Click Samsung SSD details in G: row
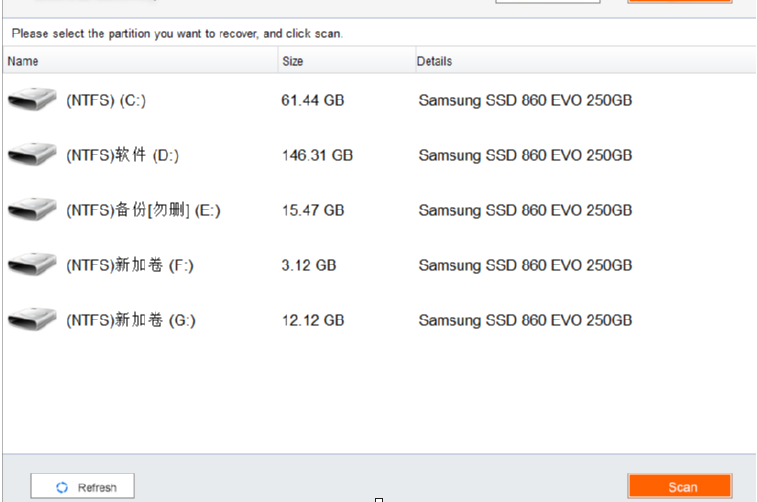Screen dimensions: 757x502 coord(525,321)
